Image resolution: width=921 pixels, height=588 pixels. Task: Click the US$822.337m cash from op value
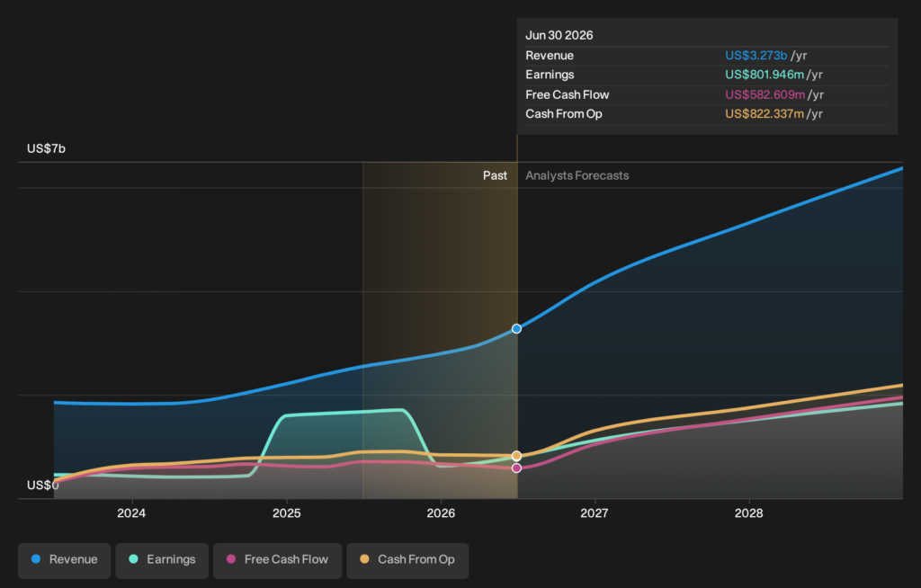[765, 114]
